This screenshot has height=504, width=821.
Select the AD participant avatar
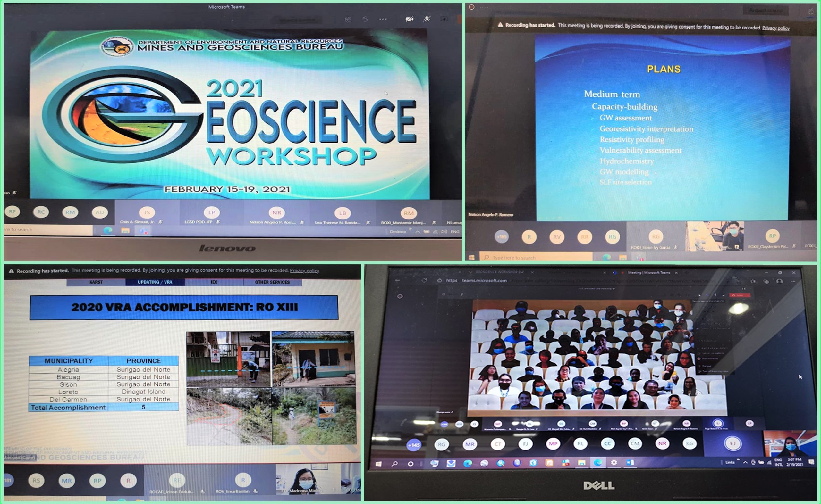coord(100,212)
